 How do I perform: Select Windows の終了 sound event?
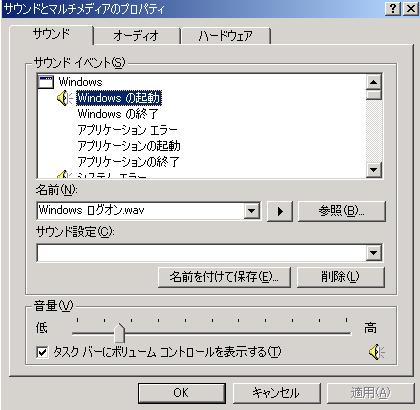(118, 114)
